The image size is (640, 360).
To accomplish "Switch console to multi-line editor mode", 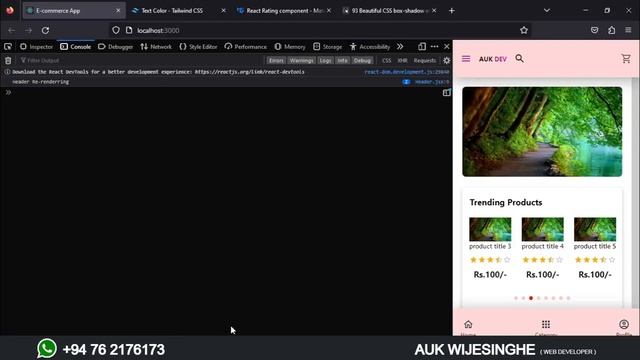I will coord(447,93).
